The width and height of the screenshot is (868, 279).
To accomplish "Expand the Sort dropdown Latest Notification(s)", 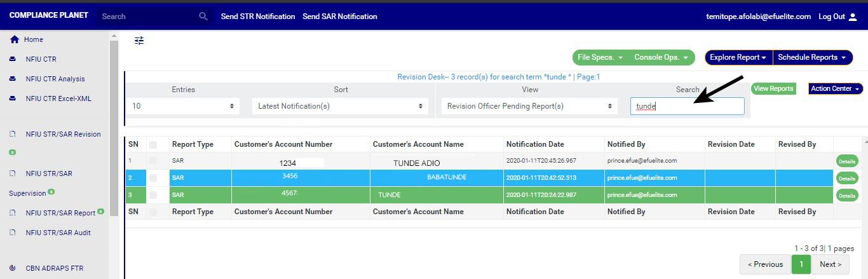I will 340,106.
